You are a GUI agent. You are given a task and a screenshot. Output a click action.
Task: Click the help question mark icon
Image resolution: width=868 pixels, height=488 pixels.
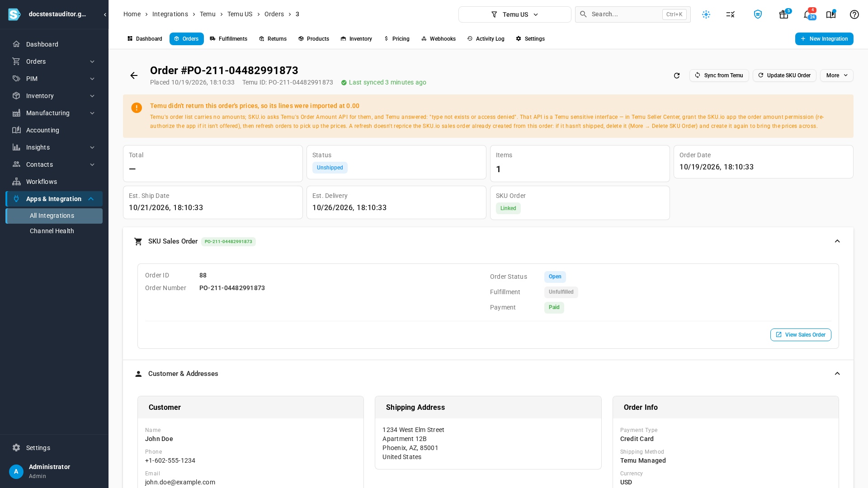(854, 14)
